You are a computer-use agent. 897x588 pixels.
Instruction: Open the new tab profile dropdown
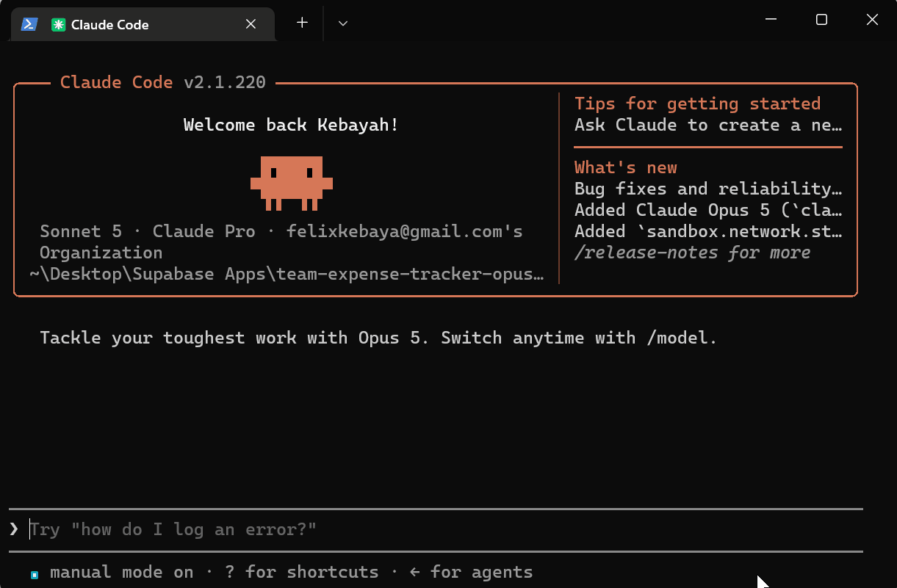point(342,23)
